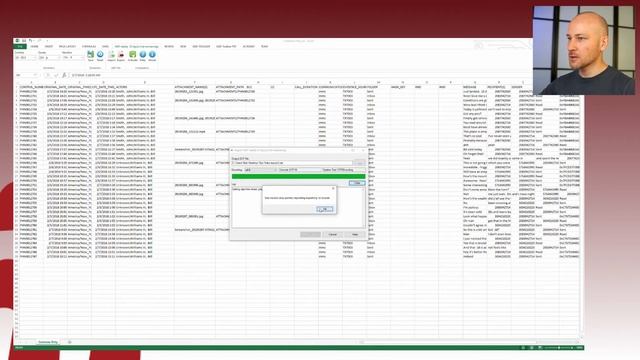This screenshot has height=360, width=640.
Task: Click the fx insert function icon
Action: click(64, 75)
